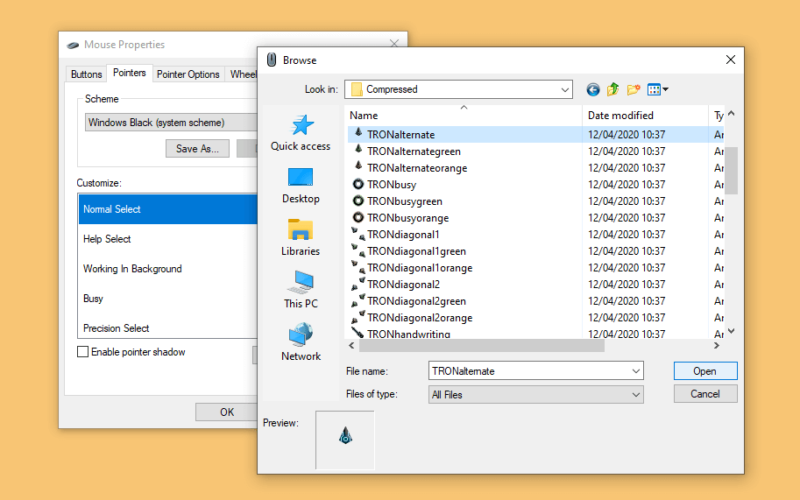Viewport: 800px width, 500px height.
Task: Click the Mouse Properties title bar mouse icon
Action: click(x=73, y=45)
